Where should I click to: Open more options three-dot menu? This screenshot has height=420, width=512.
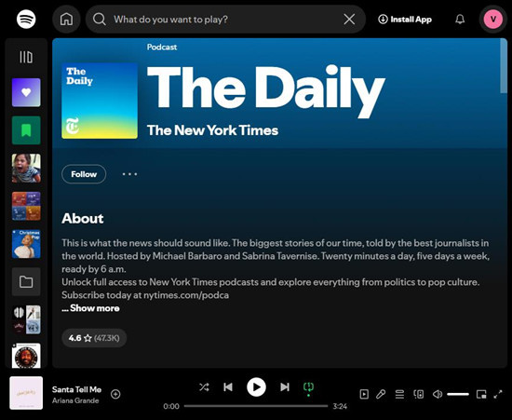coord(129,174)
